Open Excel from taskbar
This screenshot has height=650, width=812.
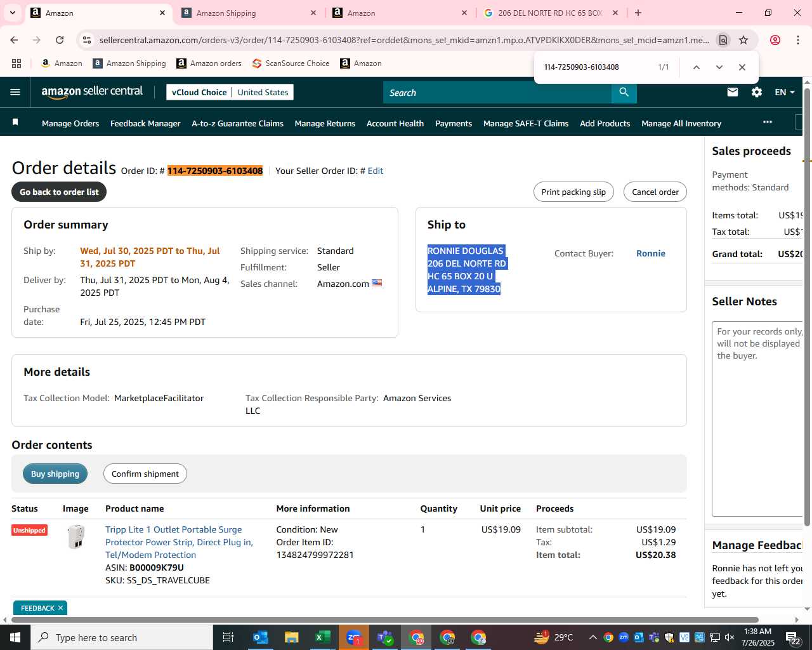(323, 637)
